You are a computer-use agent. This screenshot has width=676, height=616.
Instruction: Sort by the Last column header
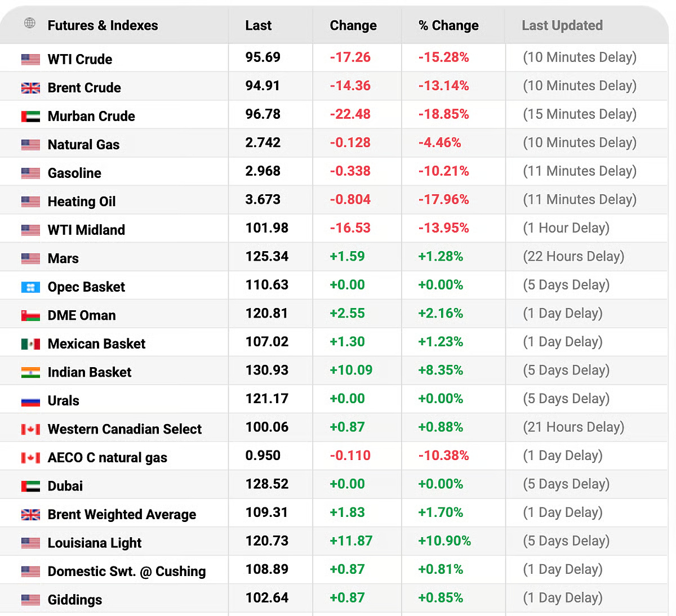click(x=258, y=25)
